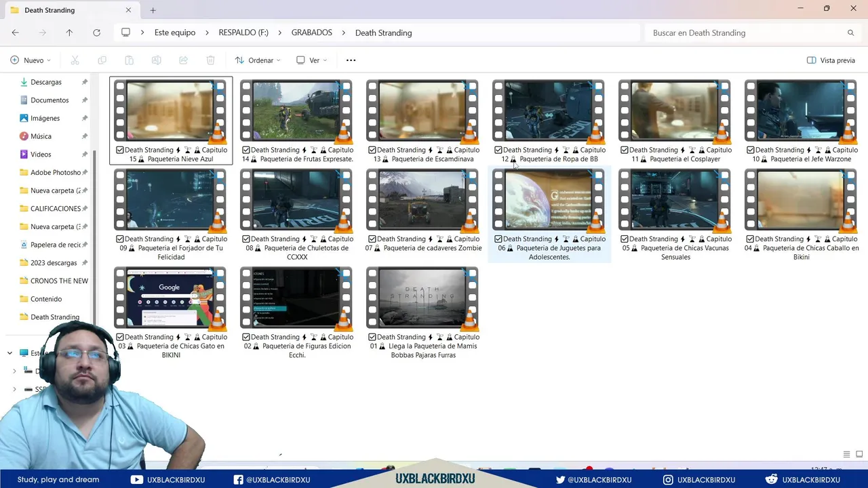Click the computer icon in address bar
This screenshot has width=868, height=488.
tap(125, 33)
